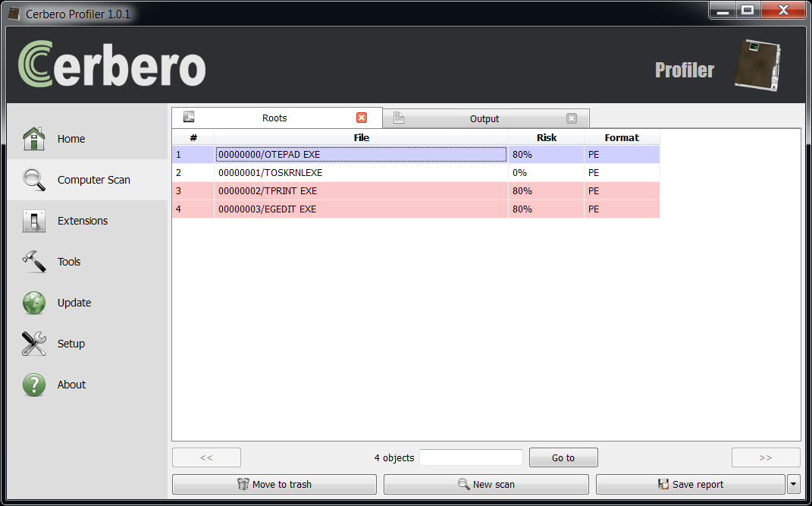Screen dimensions: 812x506
Task: Click the Save report button
Action: 690,484
